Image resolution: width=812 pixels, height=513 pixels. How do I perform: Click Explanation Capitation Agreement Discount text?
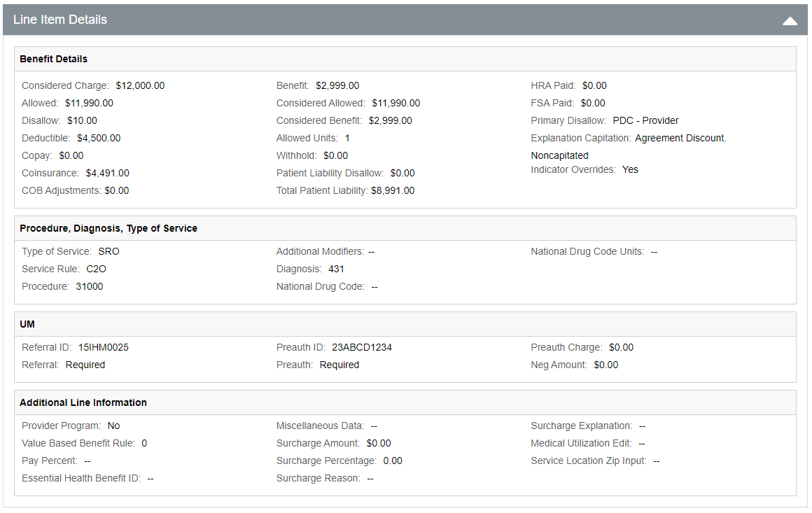pos(680,138)
